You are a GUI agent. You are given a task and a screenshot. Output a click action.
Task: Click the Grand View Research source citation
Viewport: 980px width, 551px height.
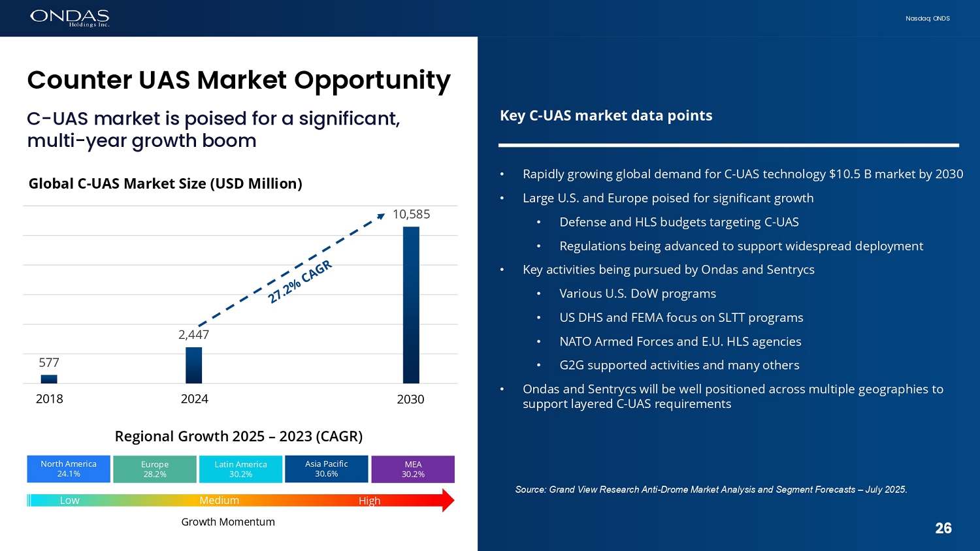(711, 490)
